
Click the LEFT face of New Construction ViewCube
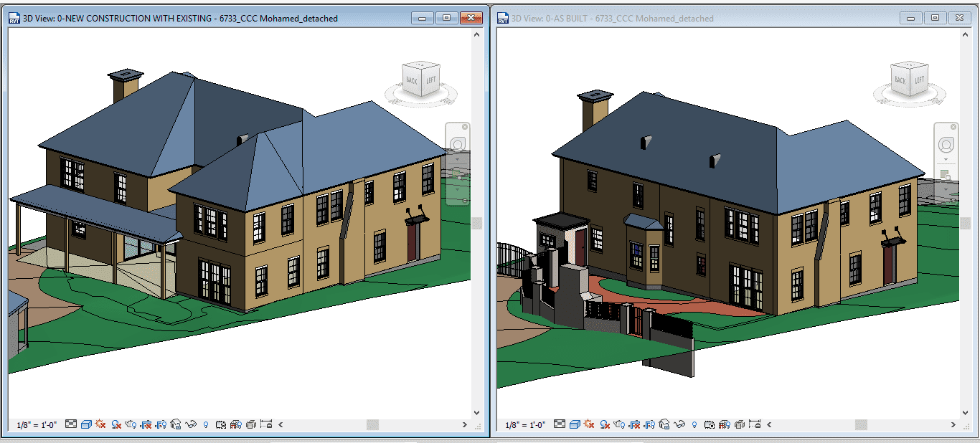pyautogui.click(x=431, y=80)
